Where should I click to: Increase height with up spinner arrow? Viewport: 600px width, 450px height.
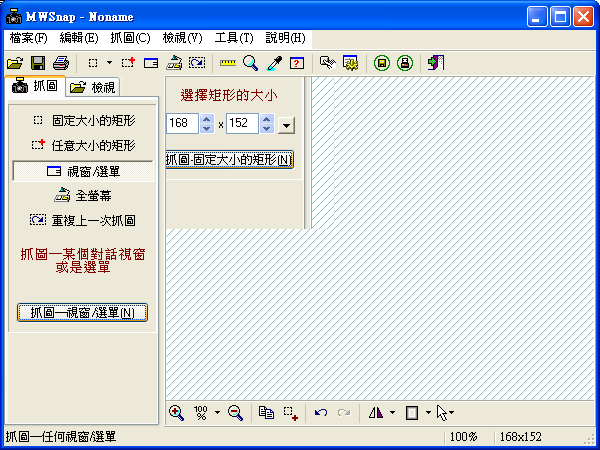[267, 119]
